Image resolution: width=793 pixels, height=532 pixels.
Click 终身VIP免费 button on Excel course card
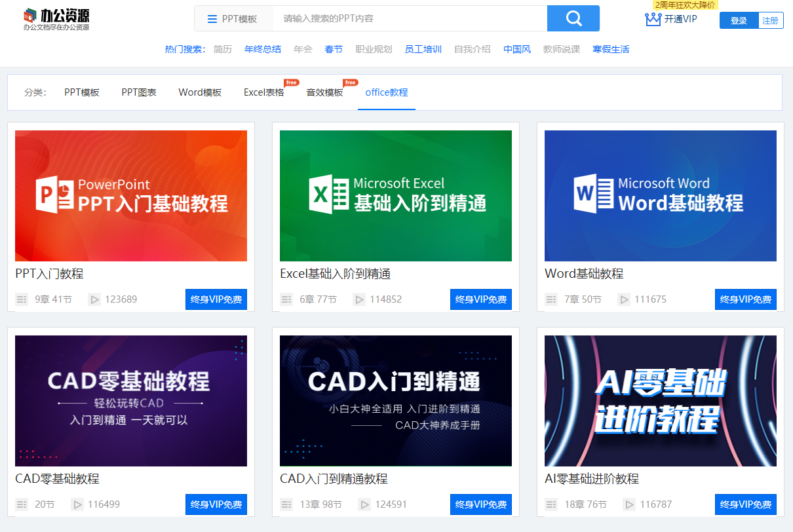481,299
